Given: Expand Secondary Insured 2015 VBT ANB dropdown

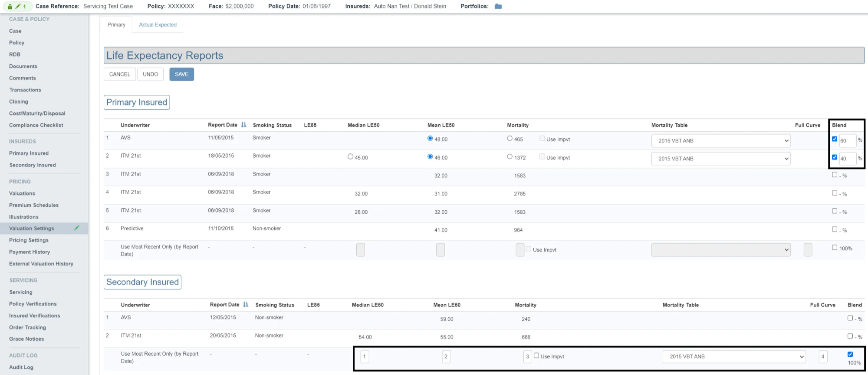Looking at the screenshot, I should click(x=734, y=356).
